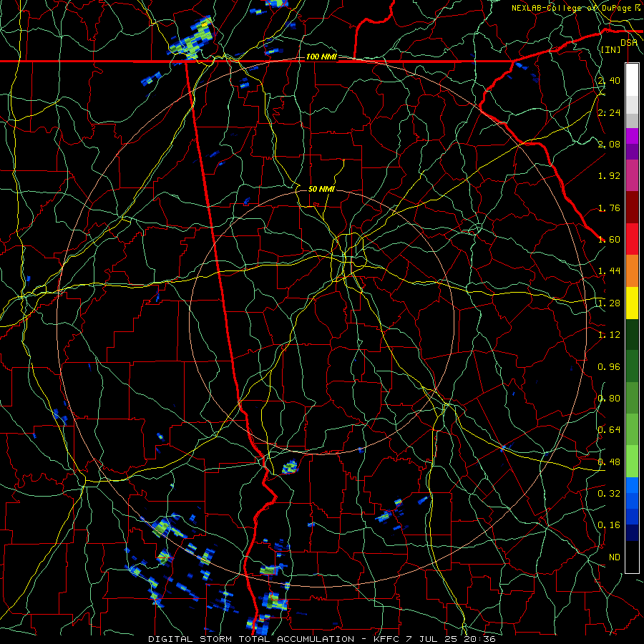Select the yellow legend swatch
Image resolution: width=644 pixels, height=644 pixels.
[632, 303]
